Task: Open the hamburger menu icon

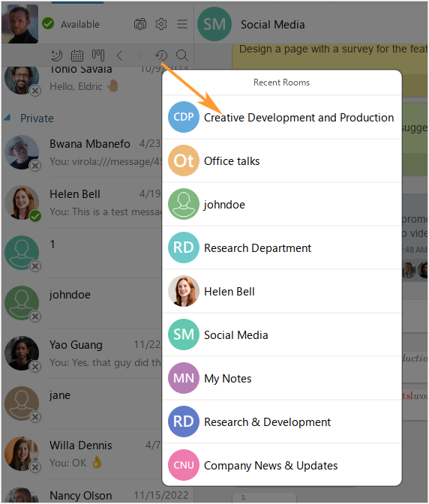Action: point(182,24)
